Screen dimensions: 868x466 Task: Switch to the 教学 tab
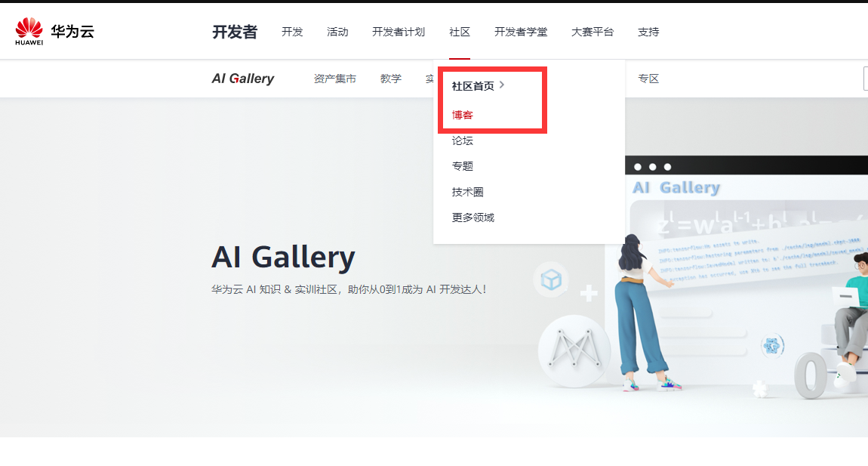391,79
